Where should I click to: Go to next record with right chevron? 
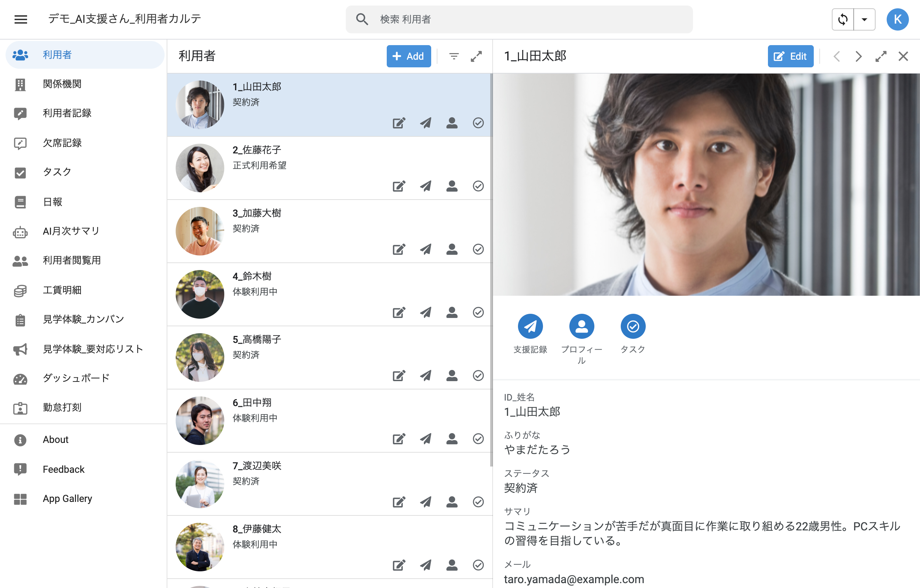coord(859,56)
